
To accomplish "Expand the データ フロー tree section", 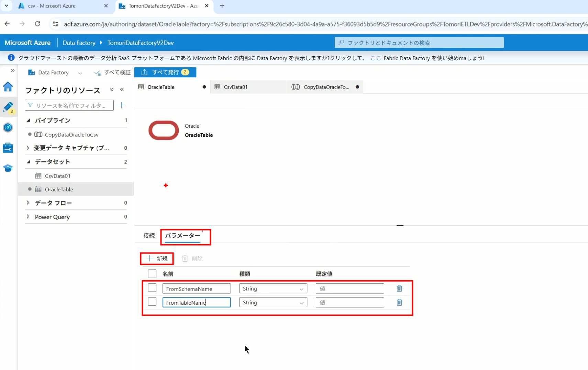I will coord(28,203).
